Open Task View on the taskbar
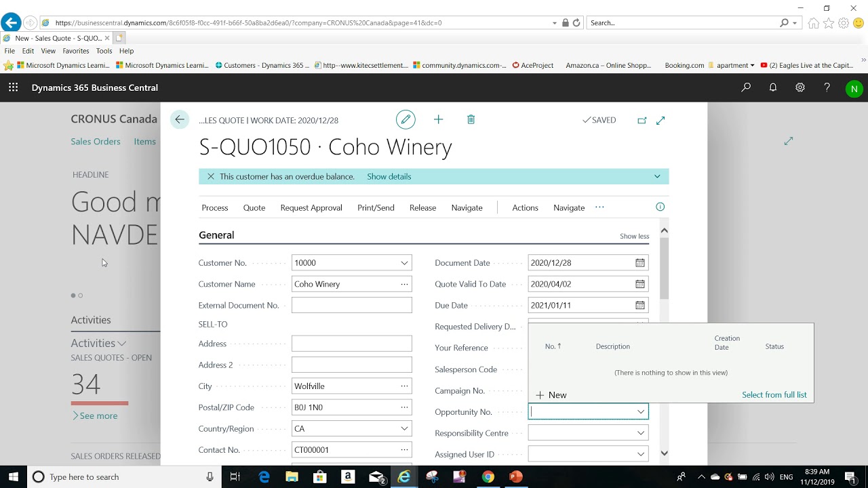Viewport: 868px width, 488px height. [x=235, y=476]
